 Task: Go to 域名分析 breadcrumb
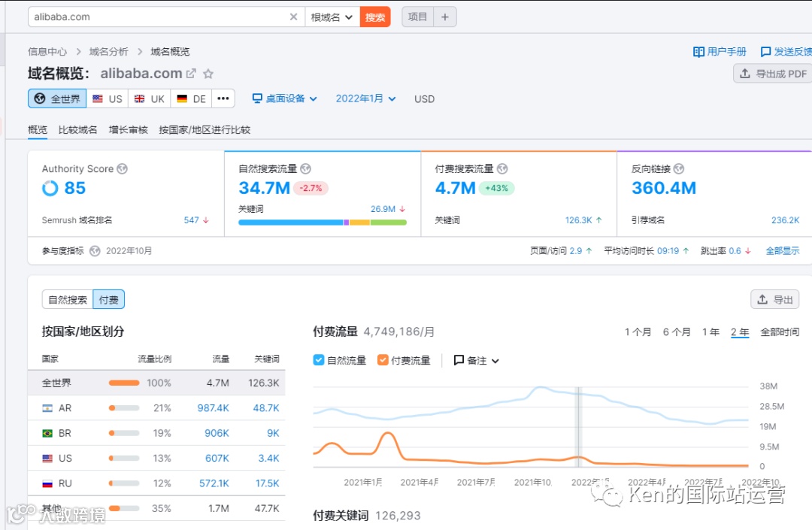pos(108,51)
